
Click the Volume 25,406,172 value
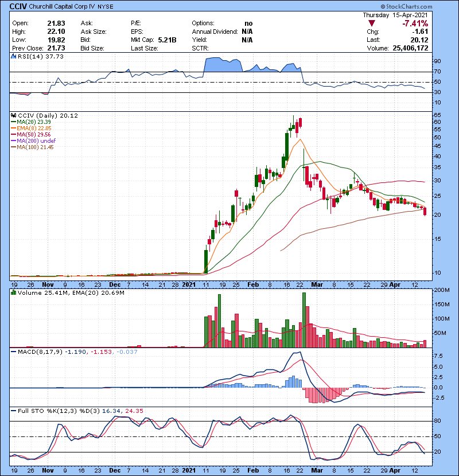pos(410,48)
